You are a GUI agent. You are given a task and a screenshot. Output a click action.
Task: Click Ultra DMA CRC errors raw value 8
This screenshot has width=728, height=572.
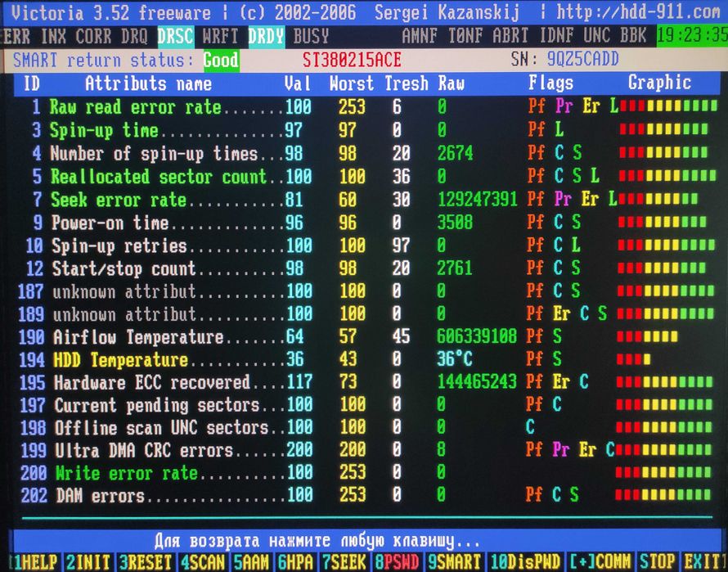click(x=441, y=449)
